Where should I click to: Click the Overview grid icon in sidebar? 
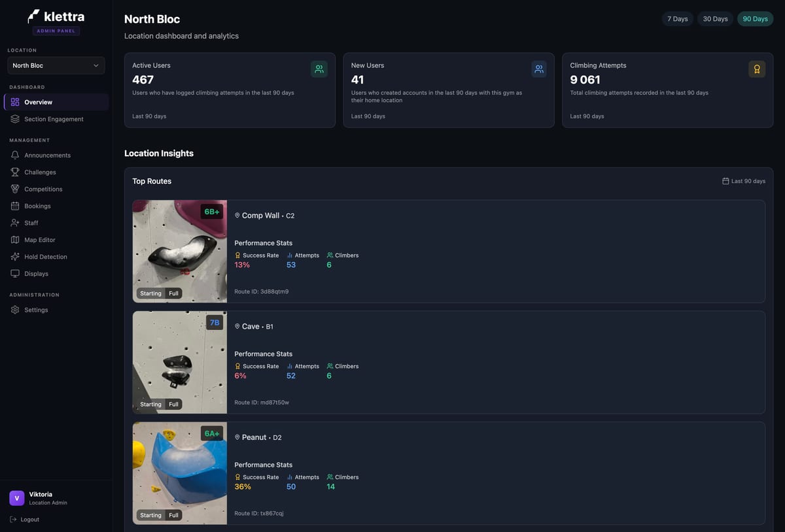click(15, 102)
